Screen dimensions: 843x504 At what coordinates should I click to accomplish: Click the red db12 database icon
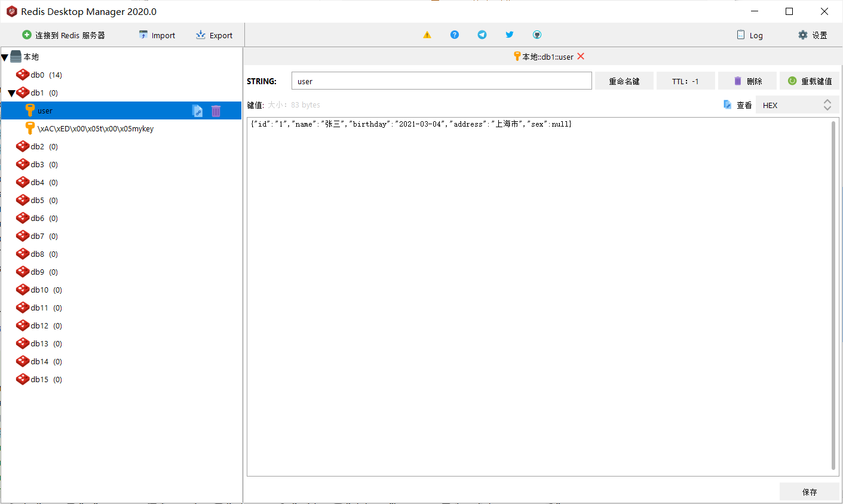click(23, 325)
